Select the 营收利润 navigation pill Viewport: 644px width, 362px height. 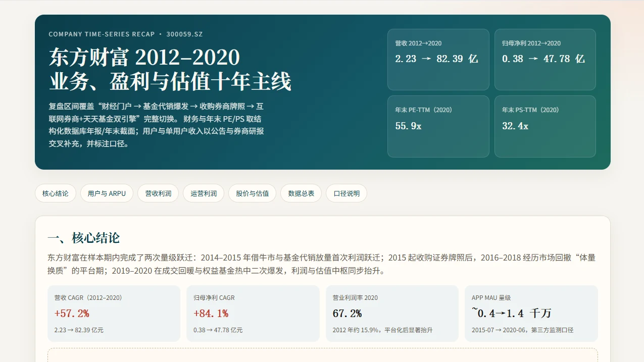coord(158,193)
